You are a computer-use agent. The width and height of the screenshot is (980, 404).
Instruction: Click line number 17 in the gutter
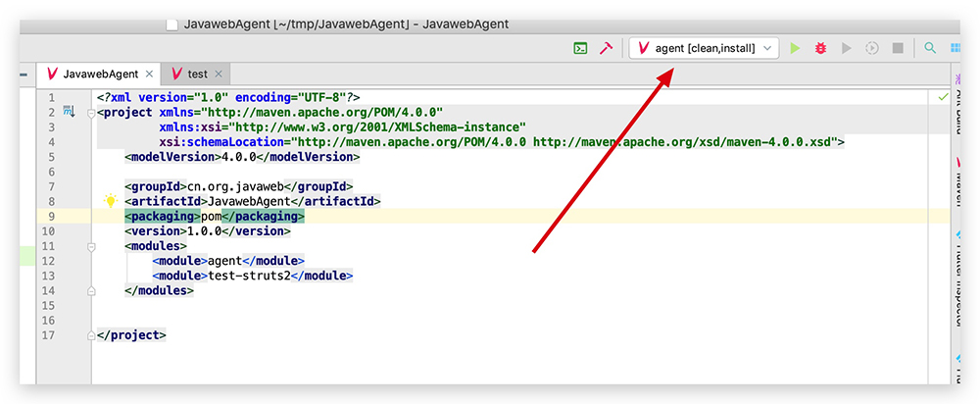tap(49, 335)
